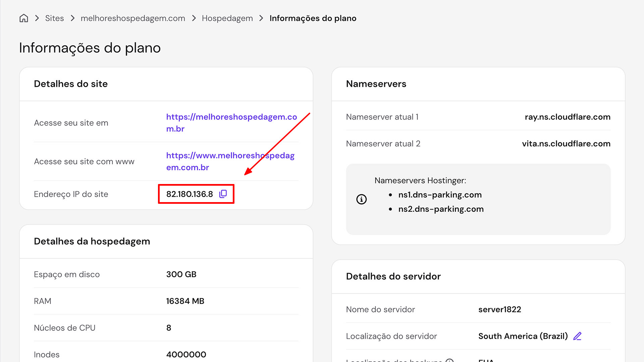Click the Nameserver atual 2 label
The width and height of the screenshot is (644, 362).
tap(383, 144)
